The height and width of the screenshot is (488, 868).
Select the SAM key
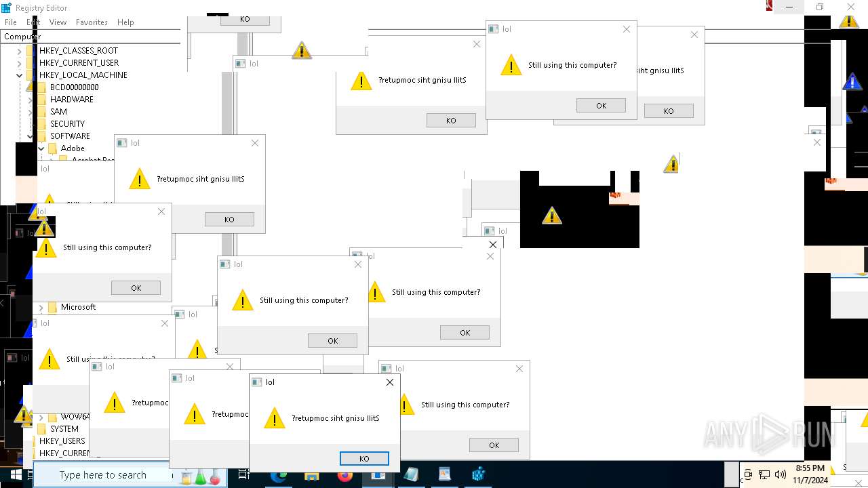pos(58,112)
